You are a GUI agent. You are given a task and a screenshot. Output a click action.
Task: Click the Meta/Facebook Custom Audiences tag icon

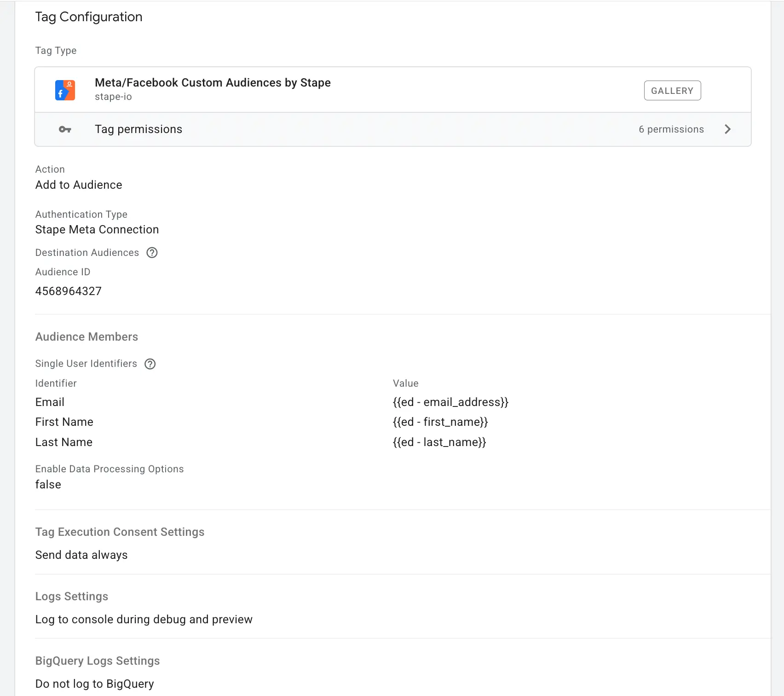65,90
